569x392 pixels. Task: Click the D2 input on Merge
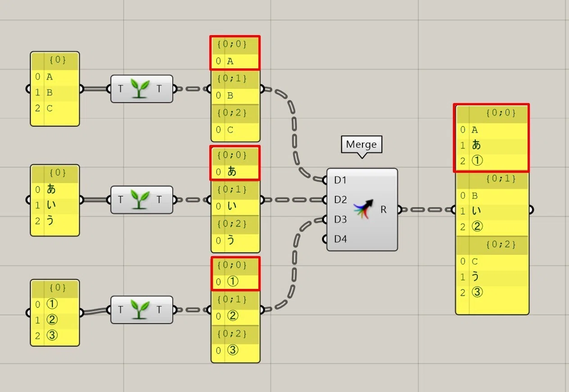click(340, 200)
